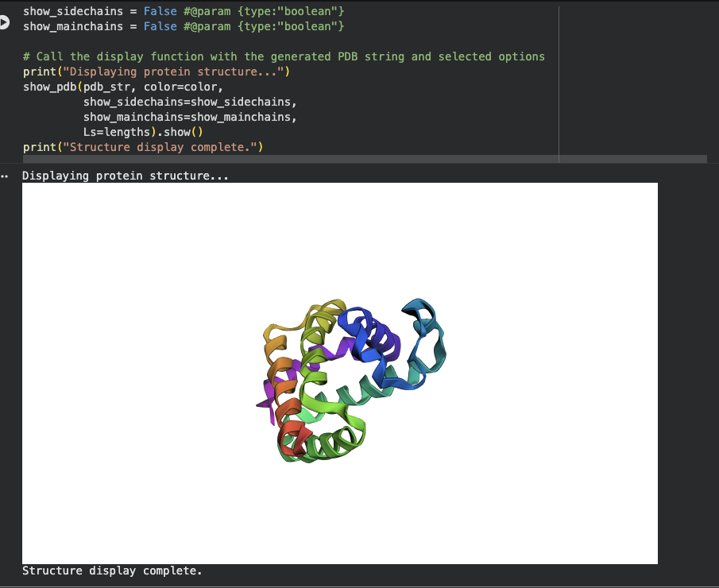Click the 'False' value for show_mainchains
The image size is (719, 588).
pos(160,26)
